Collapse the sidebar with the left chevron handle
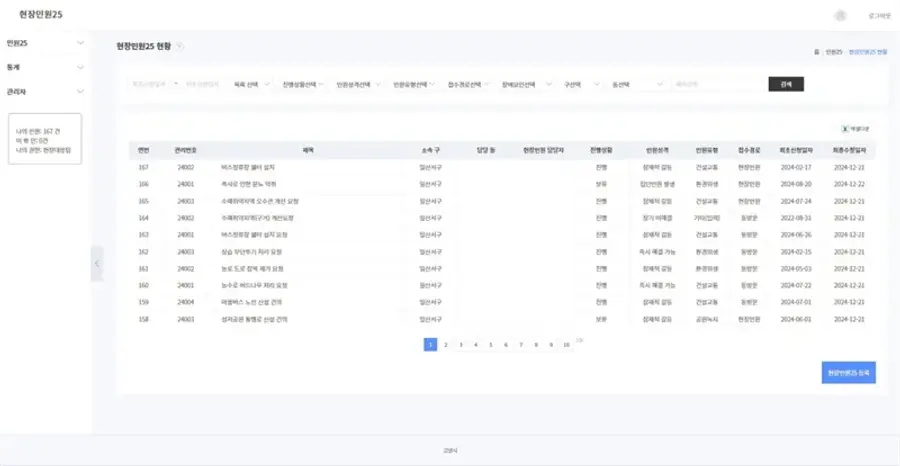 coord(97,263)
